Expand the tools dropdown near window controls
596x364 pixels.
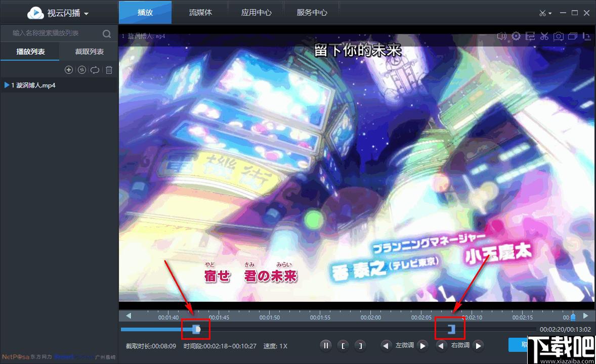[x=545, y=13]
